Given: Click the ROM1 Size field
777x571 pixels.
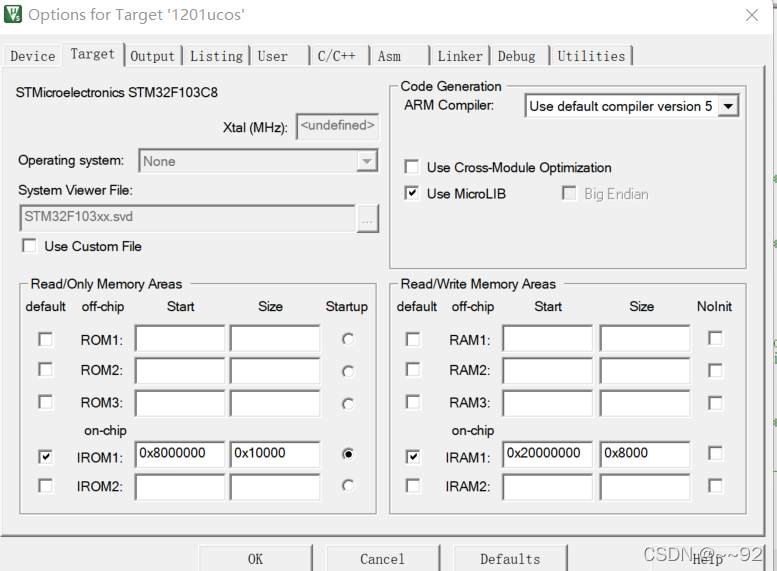Looking at the screenshot, I should click(x=275, y=339).
